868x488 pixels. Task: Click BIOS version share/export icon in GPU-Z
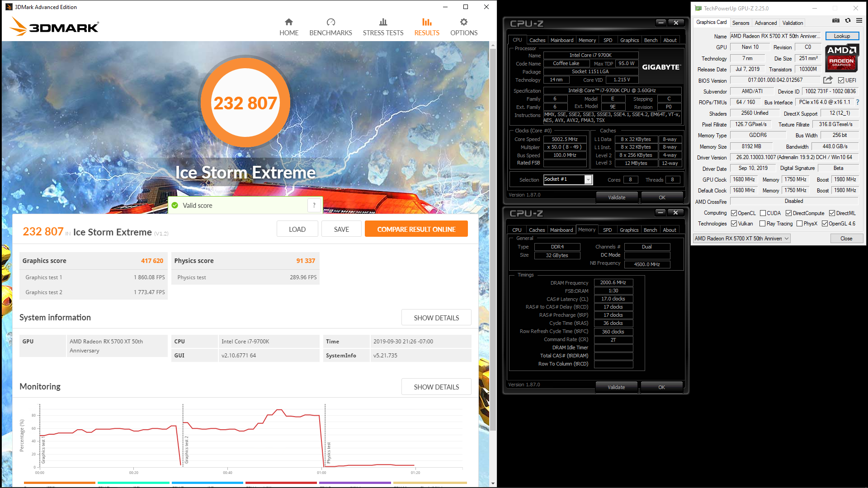pyautogui.click(x=828, y=80)
